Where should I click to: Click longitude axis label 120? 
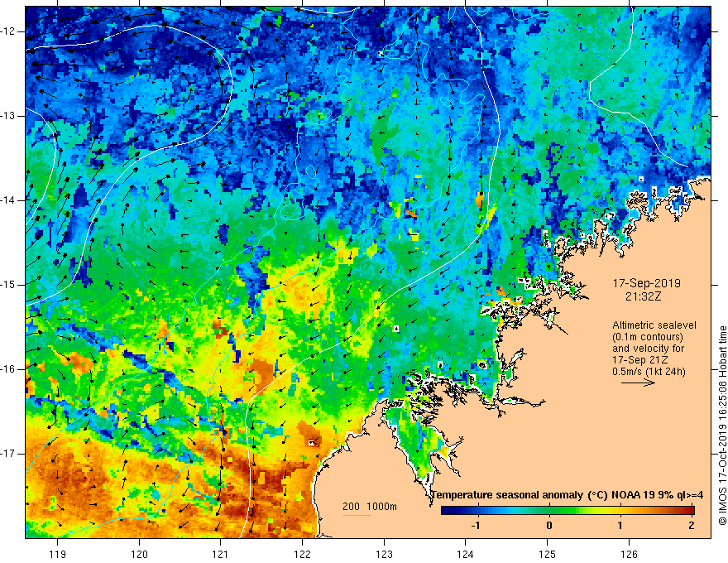[139, 554]
